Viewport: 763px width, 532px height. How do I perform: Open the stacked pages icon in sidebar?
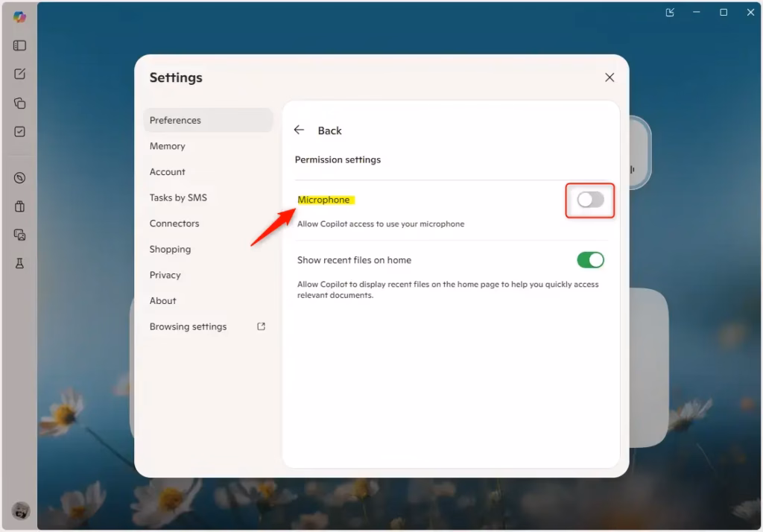(20, 103)
